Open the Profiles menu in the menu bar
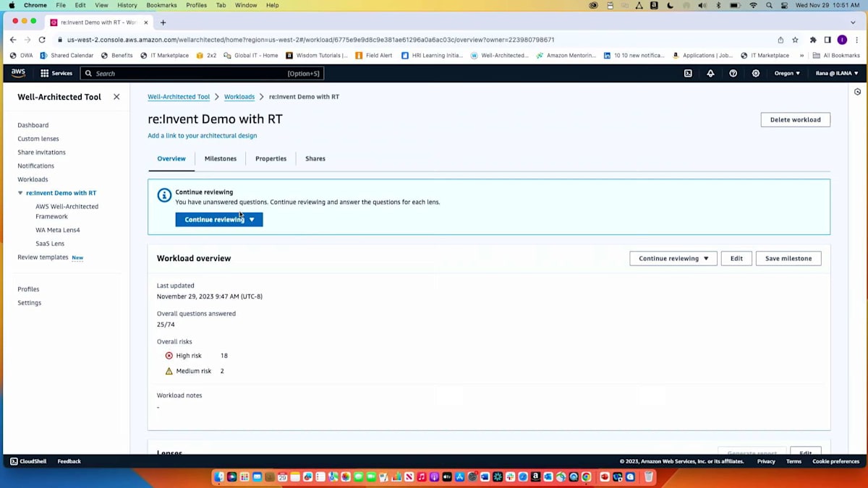The image size is (868, 488). coord(196,5)
